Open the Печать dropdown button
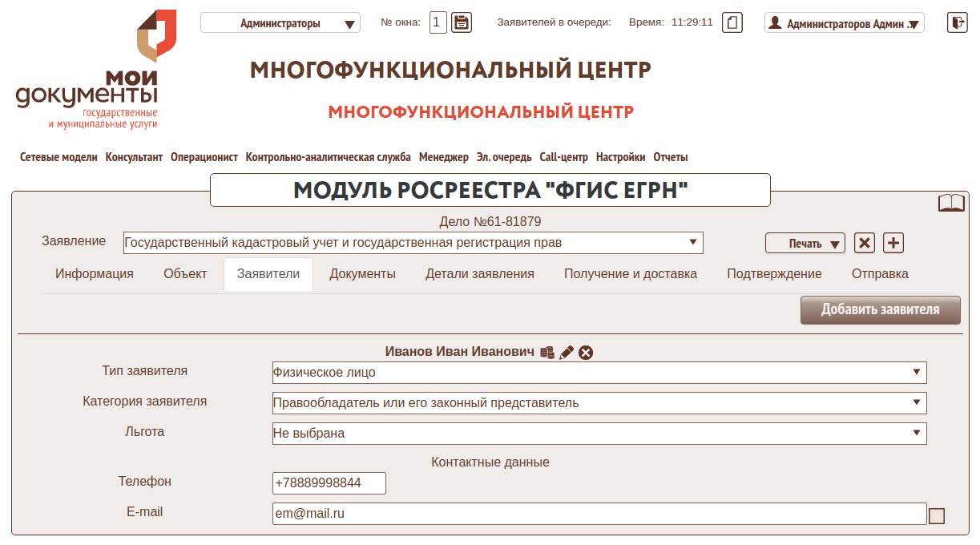 click(x=805, y=244)
